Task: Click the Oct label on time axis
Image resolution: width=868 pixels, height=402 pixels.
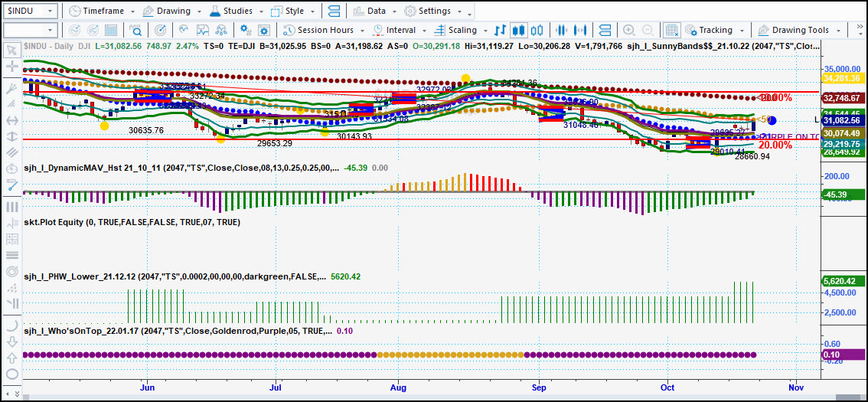Action: pyautogui.click(x=667, y=387)
